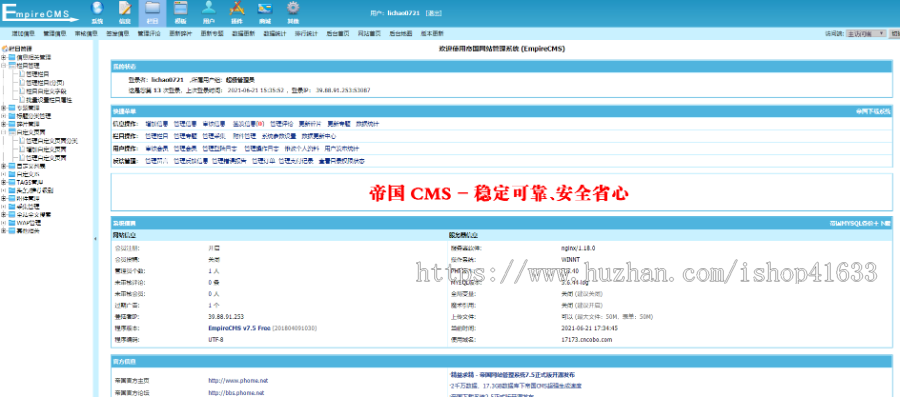Select the highlighted 栏目 folder icon in header
900x397 pixels.
click(152, 8)
